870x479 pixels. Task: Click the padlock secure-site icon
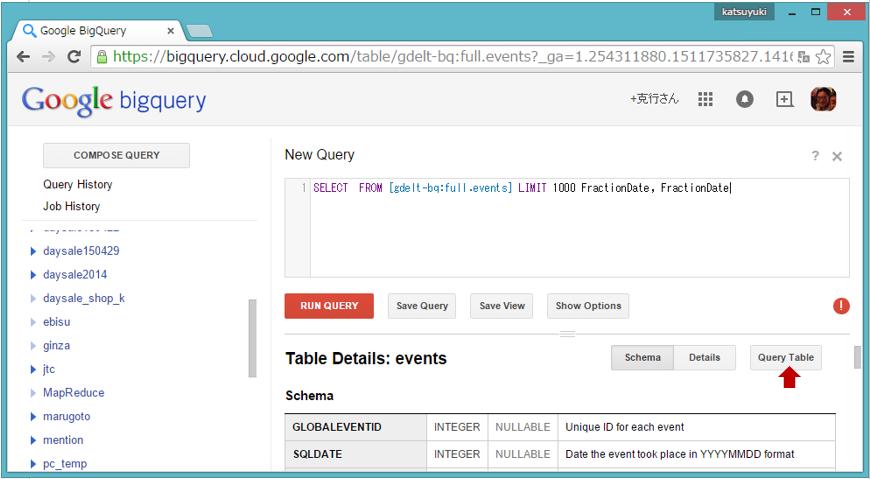[x=102, y=57]
